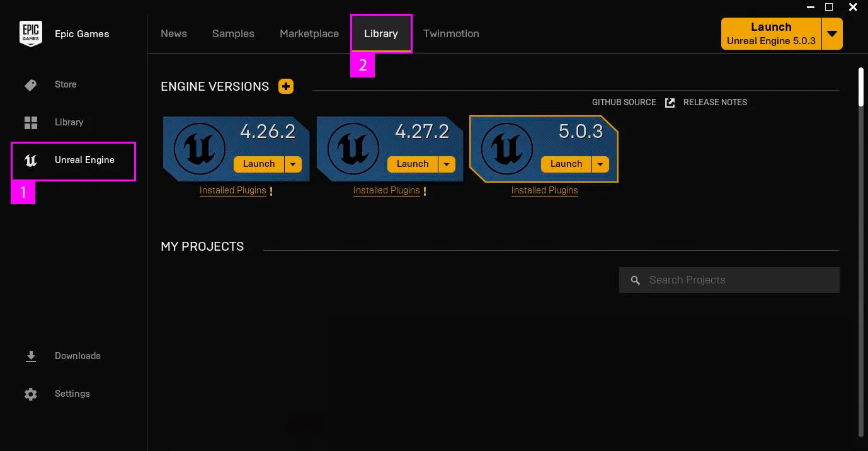868x451 pixels.
Task: Expand dropdown arrow beside 4.27.2 Launch
Action: [447, 164]
